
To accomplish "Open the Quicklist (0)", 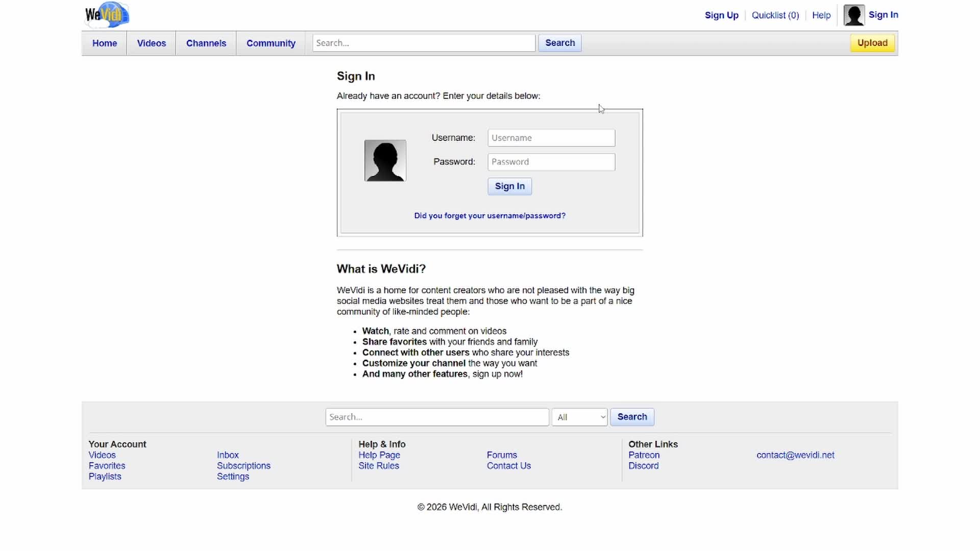I will tap(775, 15).
